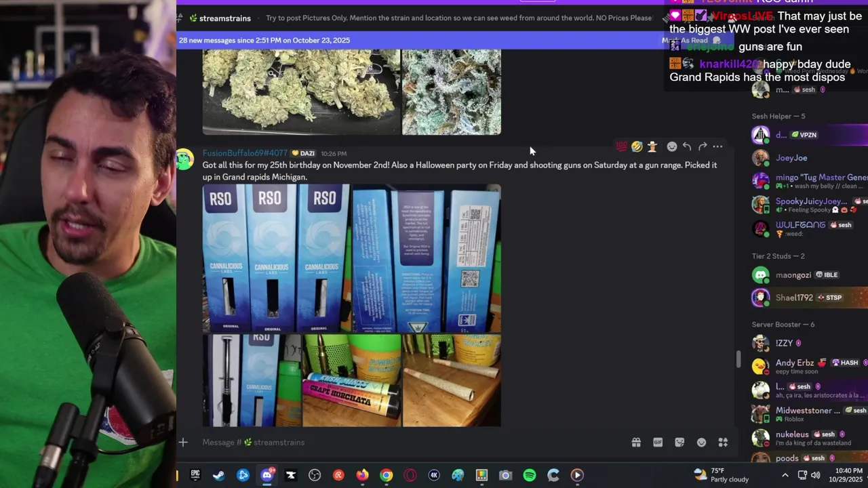
Task: Click the Tier 2 Studs — 2 role heading
Action: pyautogui.click(x=778, y=256)
